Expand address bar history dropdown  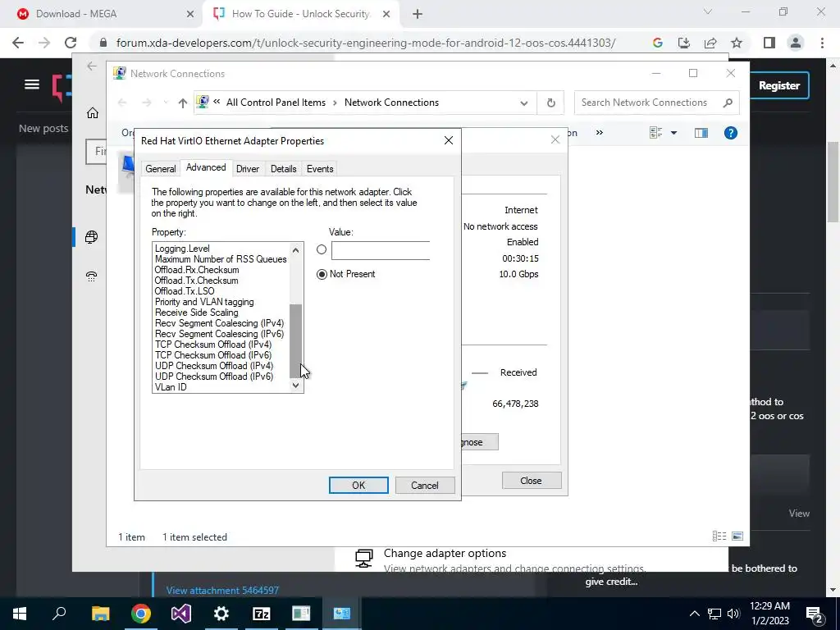[x=524, y=103]
